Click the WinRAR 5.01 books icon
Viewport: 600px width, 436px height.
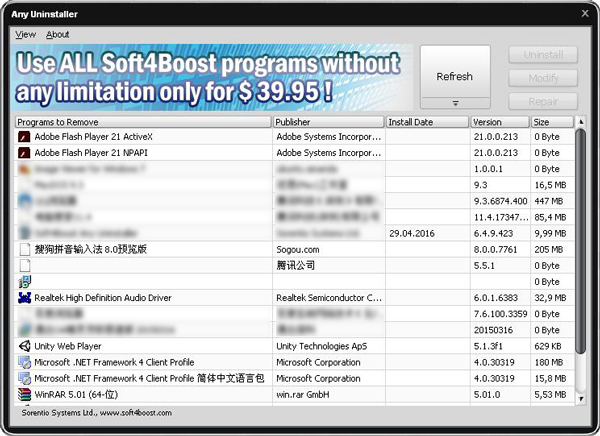coord(24,394)
